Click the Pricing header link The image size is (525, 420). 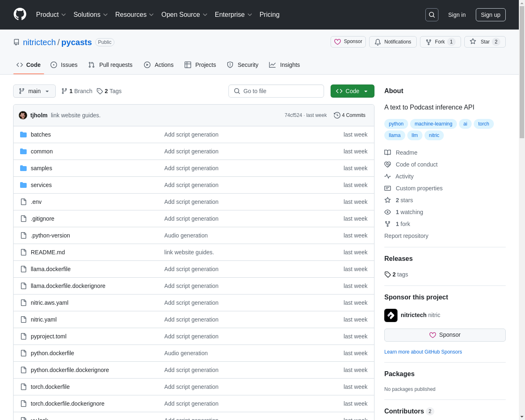269,15
